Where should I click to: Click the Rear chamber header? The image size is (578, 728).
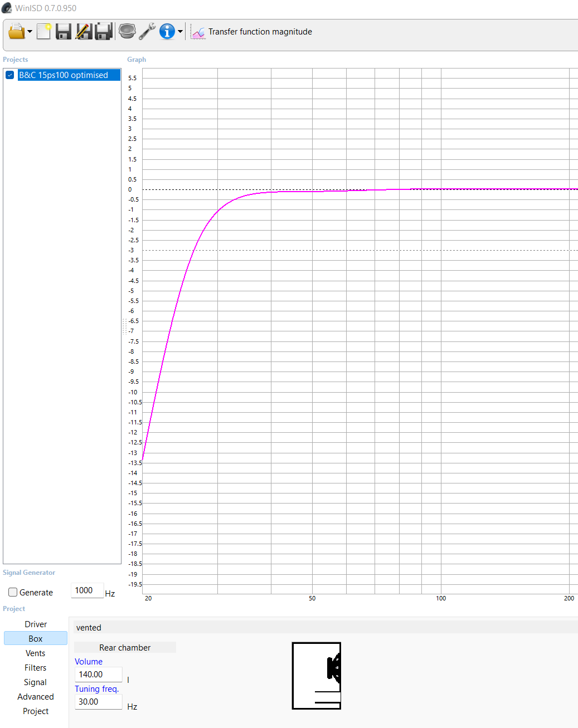pos(125,647)
